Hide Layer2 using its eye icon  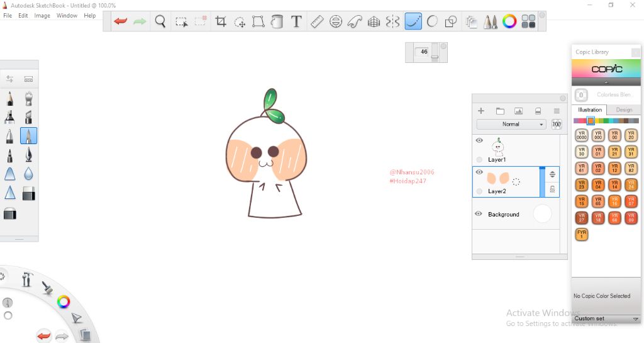(479, 172)
